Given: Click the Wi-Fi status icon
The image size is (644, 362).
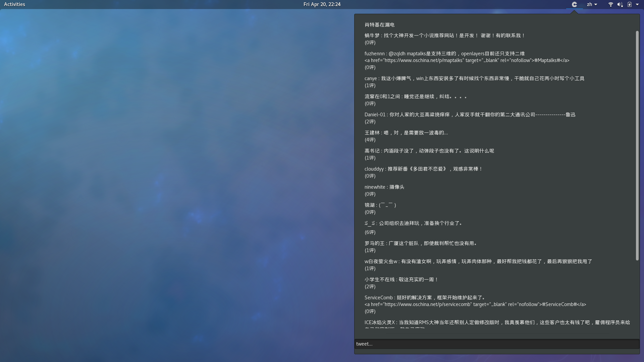Looking at the screenshot, I should pos(610,4).
